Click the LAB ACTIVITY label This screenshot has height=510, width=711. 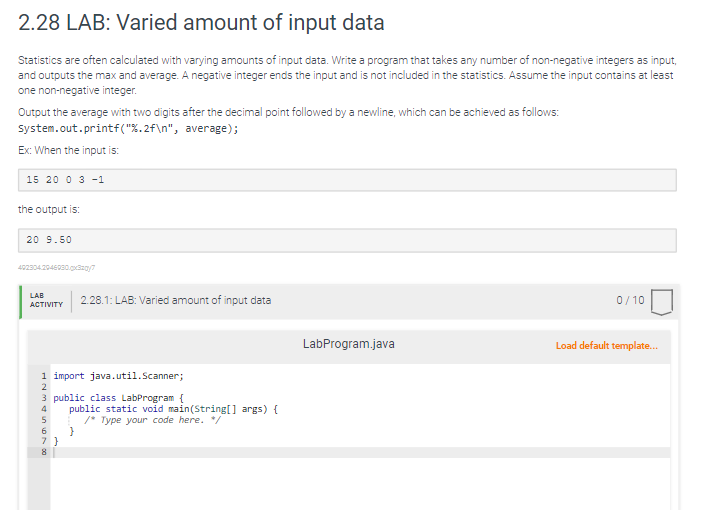pos(45,300)
